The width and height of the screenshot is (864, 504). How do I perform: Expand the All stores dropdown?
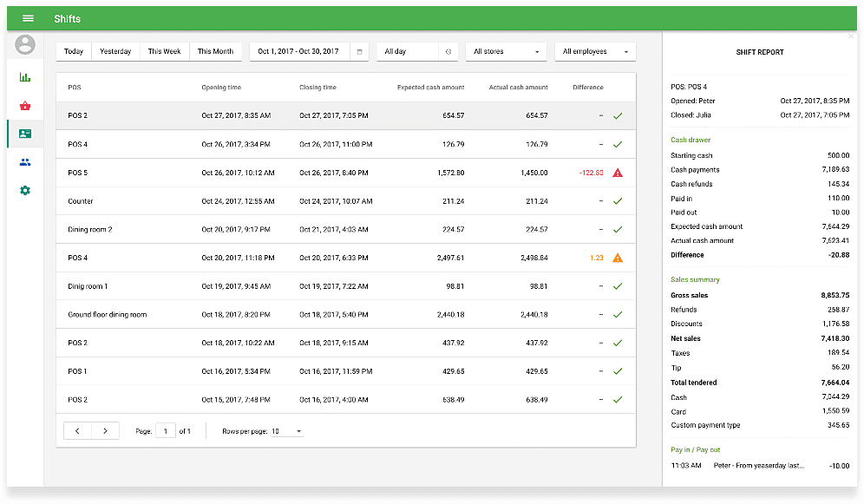tap(506, 52)
